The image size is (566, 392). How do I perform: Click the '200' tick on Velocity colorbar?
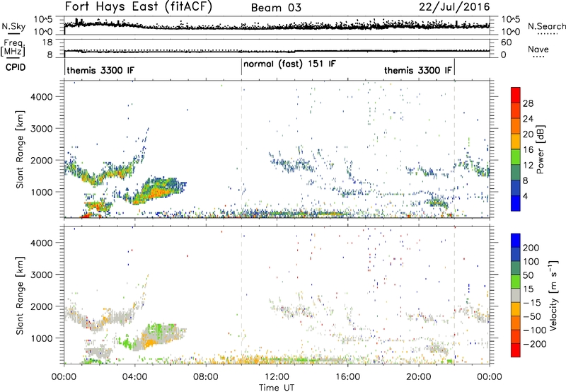click(531, 248)
